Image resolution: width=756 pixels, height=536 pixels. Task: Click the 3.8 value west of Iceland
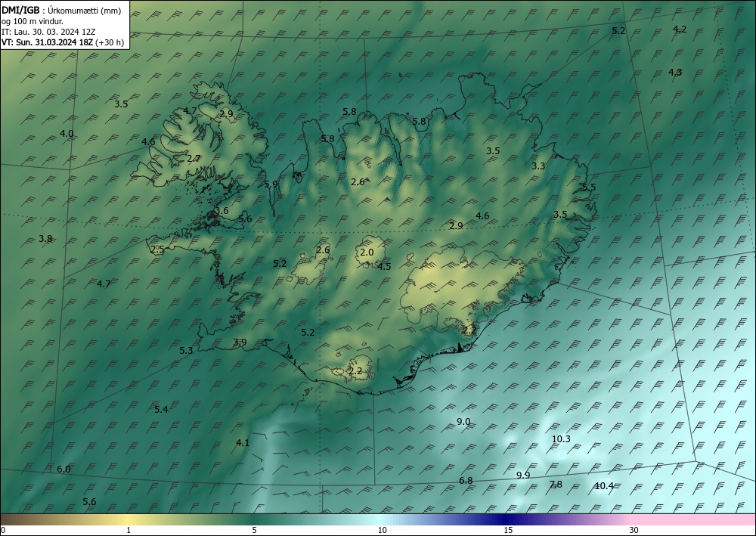[45, 238]
